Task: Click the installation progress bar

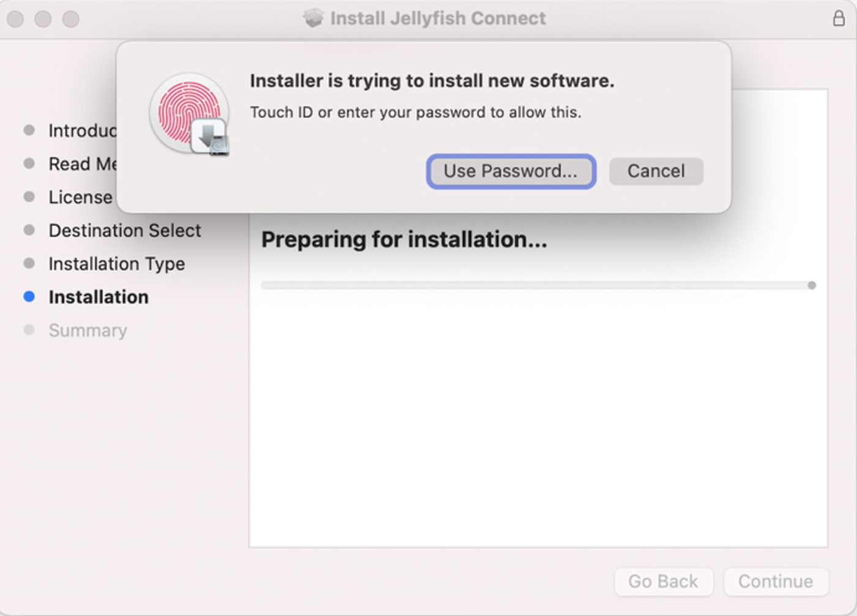Action: [537, 286]
